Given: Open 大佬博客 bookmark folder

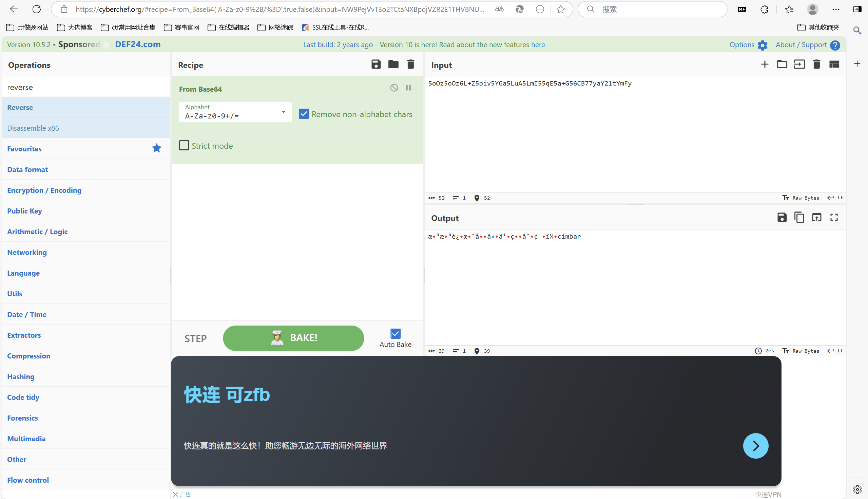Looking at the screenshot, I should coord(75,27).
